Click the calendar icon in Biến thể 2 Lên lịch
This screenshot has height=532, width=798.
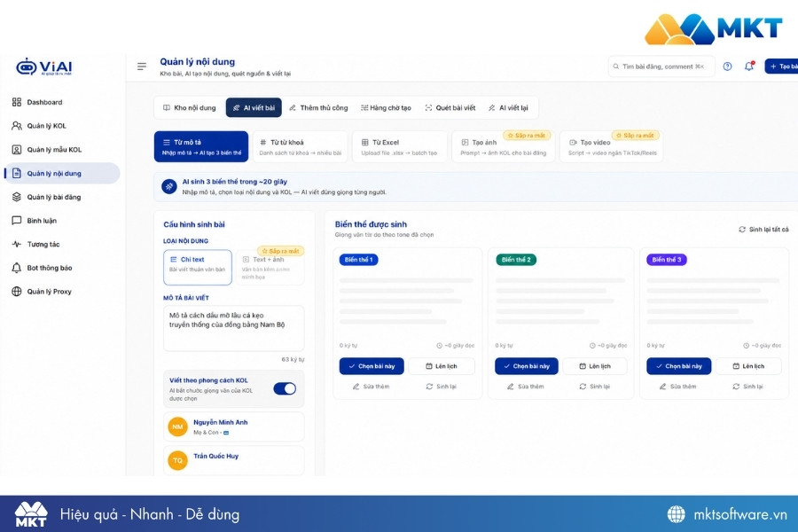583,366
